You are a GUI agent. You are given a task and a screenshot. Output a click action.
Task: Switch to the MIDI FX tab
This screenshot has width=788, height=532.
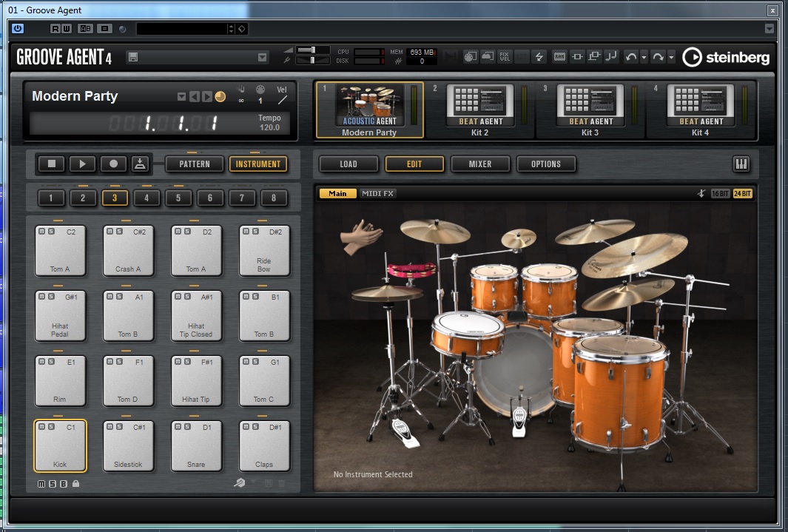point(377,194)
